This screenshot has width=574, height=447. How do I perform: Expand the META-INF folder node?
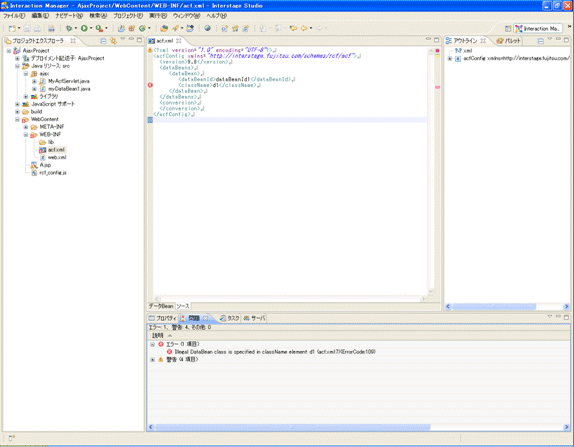26,127
